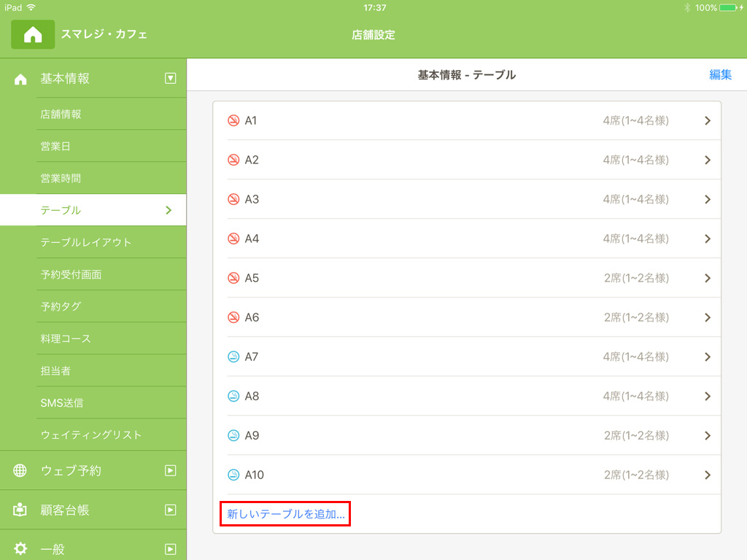The width and height of the screenshot is (747, 560).
Task: Open the A4 table row
Action: 467,238
